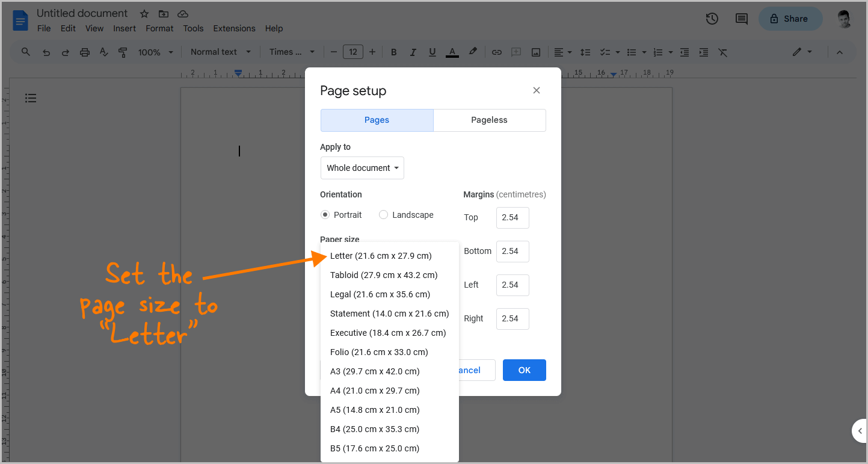Open the Extensions menu

tap(234, 28)
